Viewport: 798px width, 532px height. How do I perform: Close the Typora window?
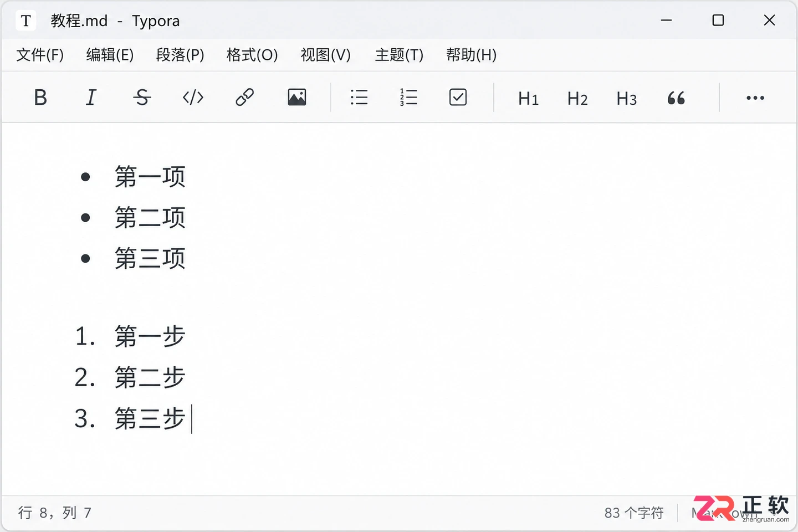click(769, 21)
